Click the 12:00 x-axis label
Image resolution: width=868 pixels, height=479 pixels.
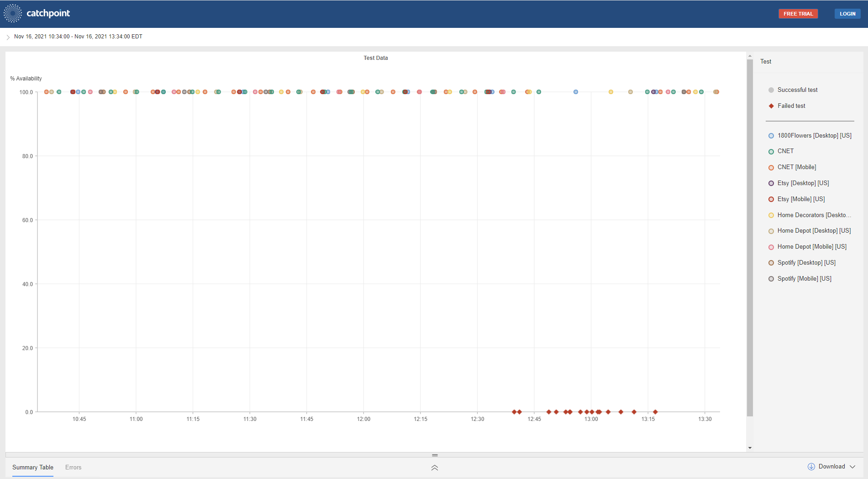pos(363,419)
